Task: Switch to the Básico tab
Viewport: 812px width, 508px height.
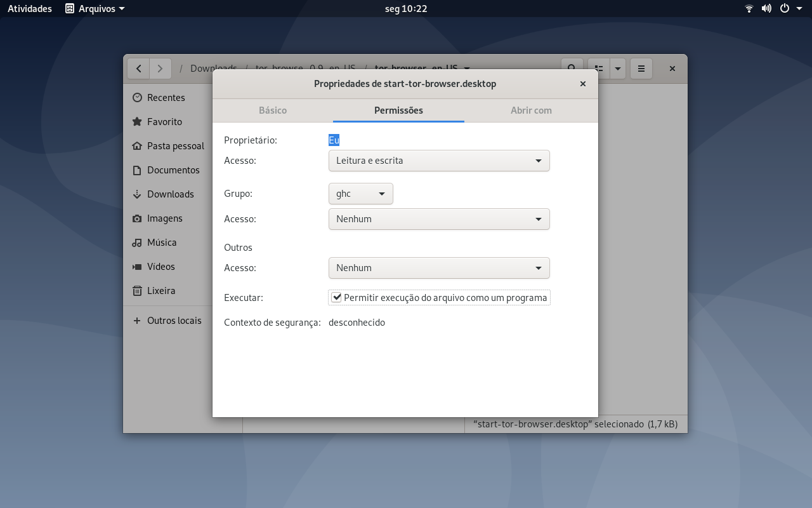Action: point(273,110)
